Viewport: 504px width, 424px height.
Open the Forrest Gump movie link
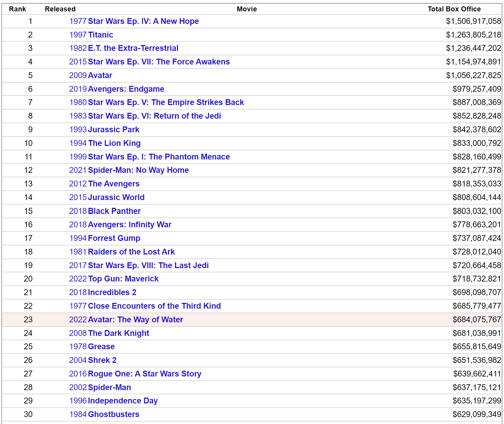click(x=114, y=238)
